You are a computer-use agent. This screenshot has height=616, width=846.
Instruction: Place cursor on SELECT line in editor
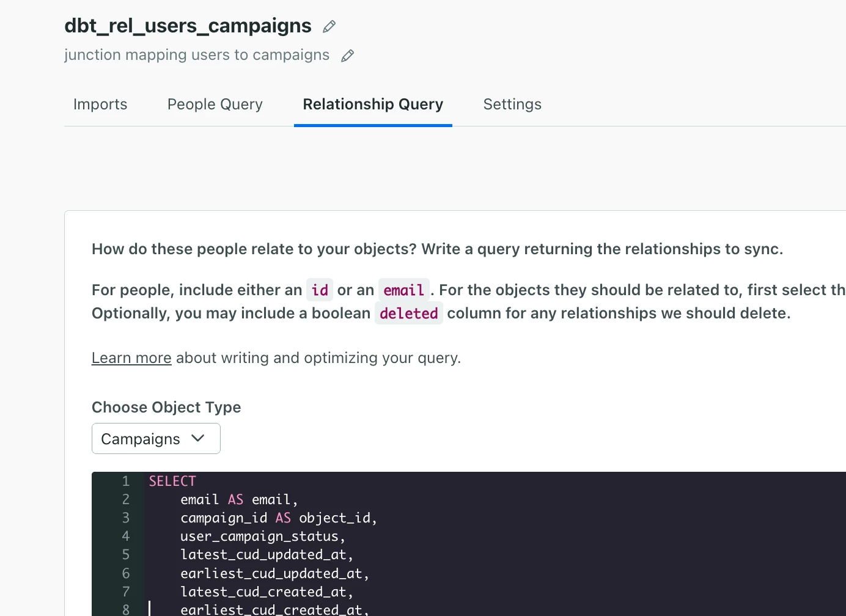click(172, 481)
